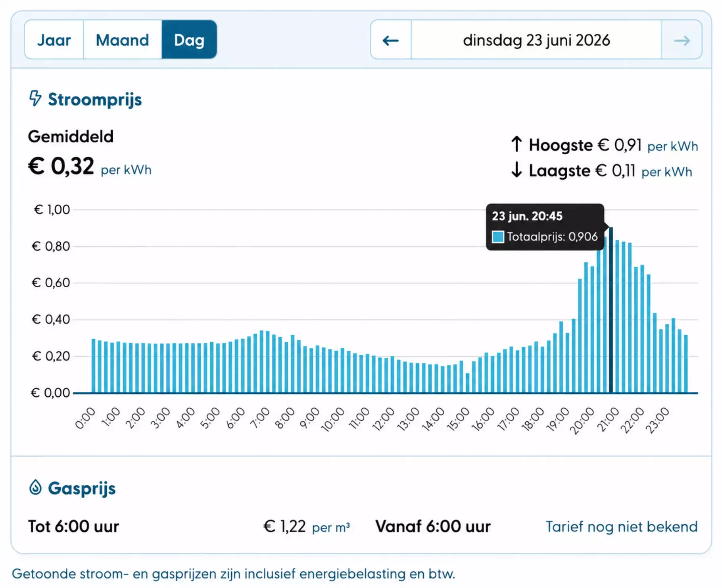722x588 pixels.
Task: Click the Gasprijs heading
Action: (82, 488)
